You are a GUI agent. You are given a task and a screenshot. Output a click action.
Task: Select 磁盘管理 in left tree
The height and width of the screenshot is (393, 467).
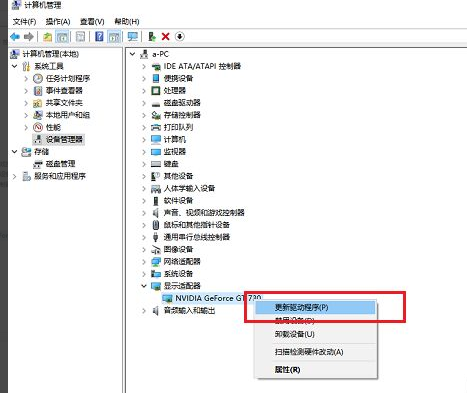[60, 164]
